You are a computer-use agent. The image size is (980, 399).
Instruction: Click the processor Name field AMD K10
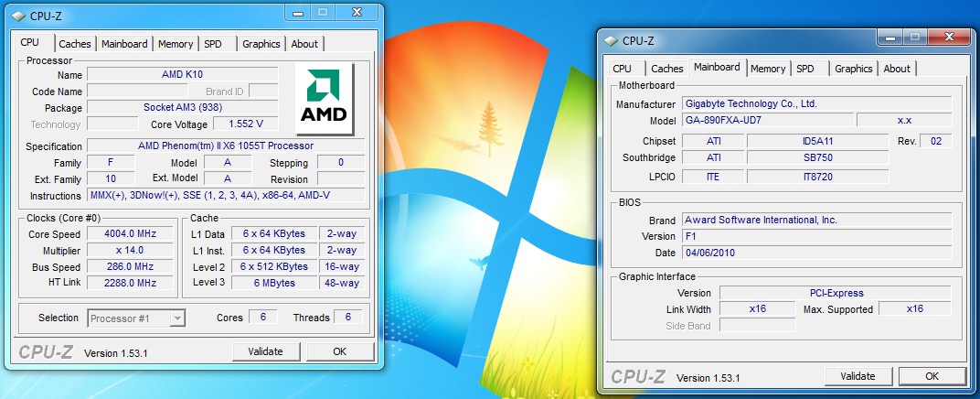coord(183,74)
